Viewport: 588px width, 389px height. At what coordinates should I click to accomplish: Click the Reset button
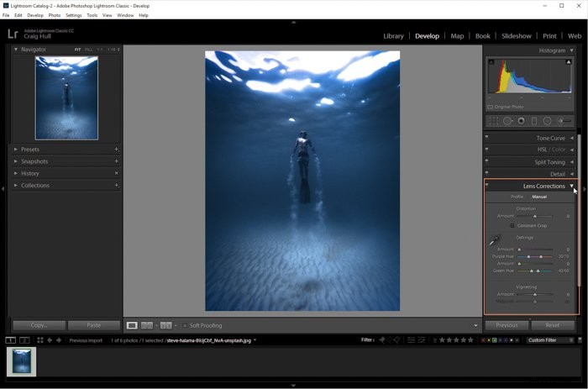[x=553, y=325]
